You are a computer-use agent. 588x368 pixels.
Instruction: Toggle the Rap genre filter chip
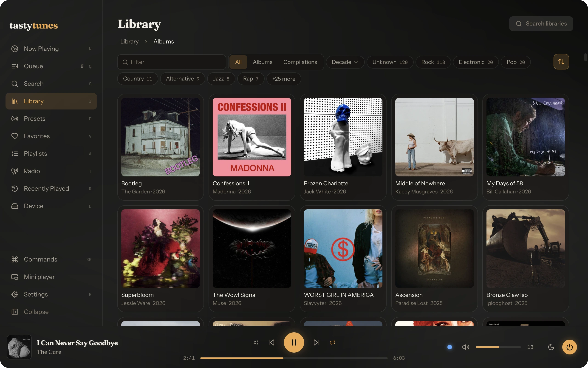(x=251, y=79)
